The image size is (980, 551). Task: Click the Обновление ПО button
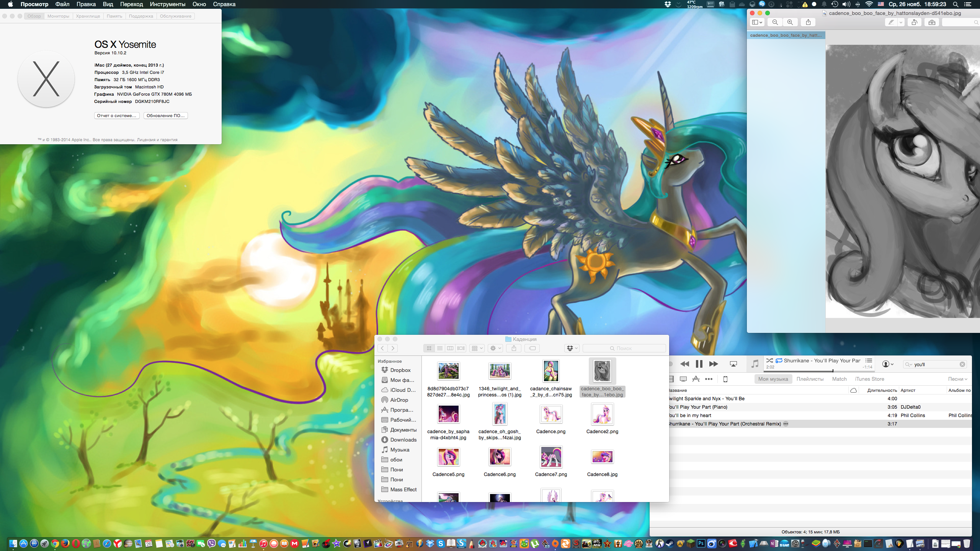click(165, 116)
